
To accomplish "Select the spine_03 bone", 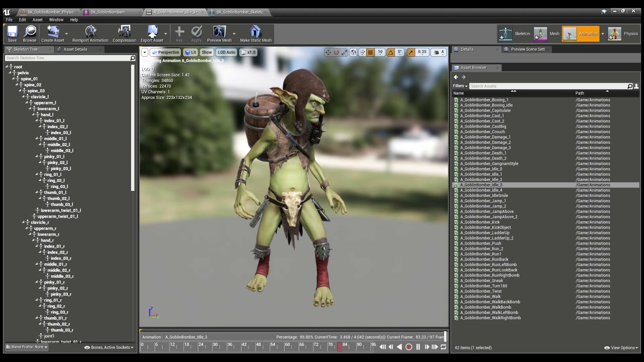I will (36, 91).
